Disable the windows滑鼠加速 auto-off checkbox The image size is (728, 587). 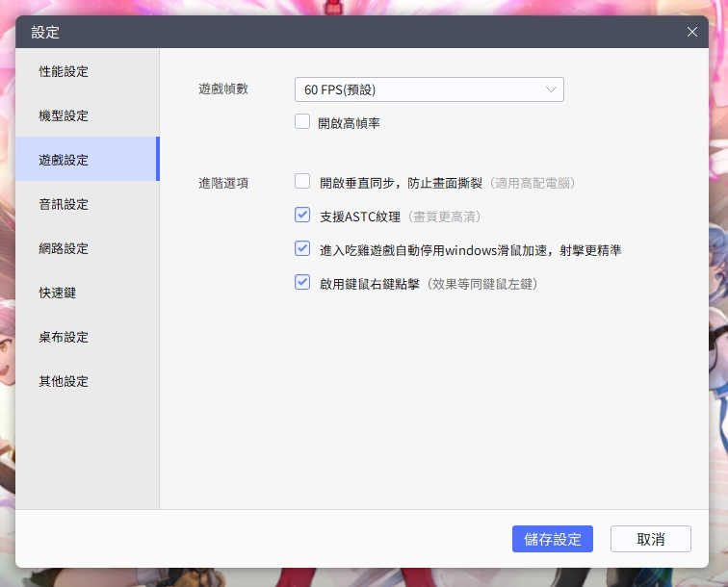pos(302,248)
